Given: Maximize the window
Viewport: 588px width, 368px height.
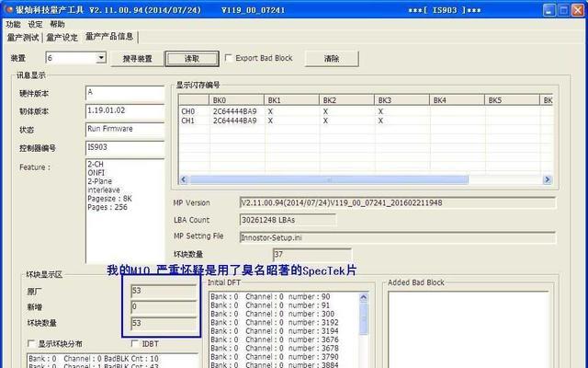Looking at the screenshot, I should point(563,10).
